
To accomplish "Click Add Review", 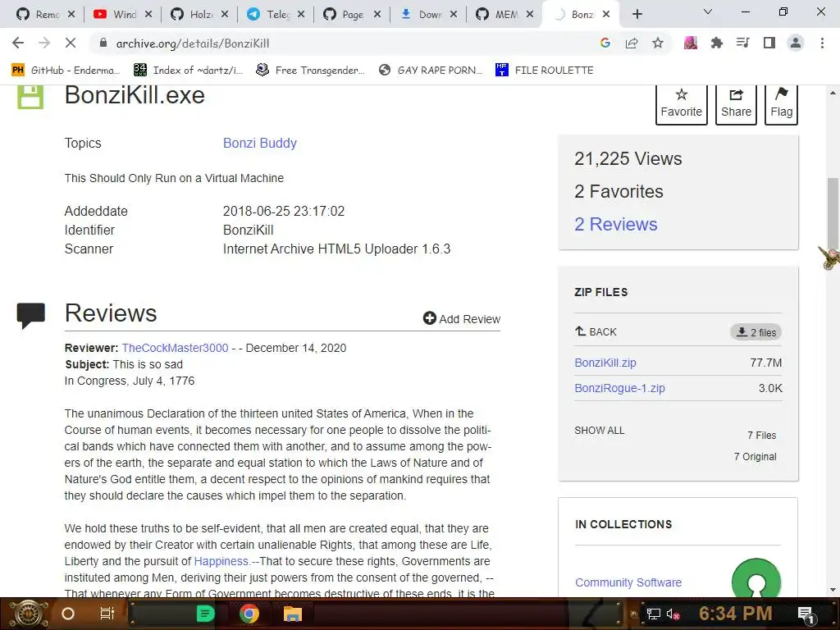I will click(462, 319).
